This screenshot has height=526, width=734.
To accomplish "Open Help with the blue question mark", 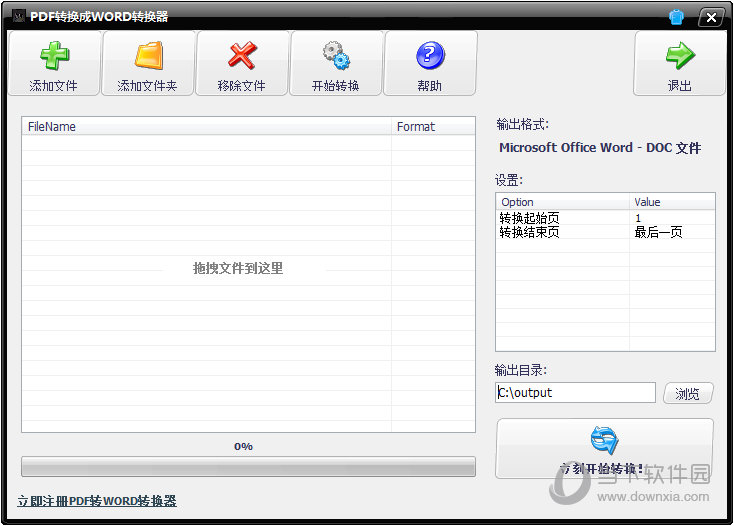I will 430,55.
